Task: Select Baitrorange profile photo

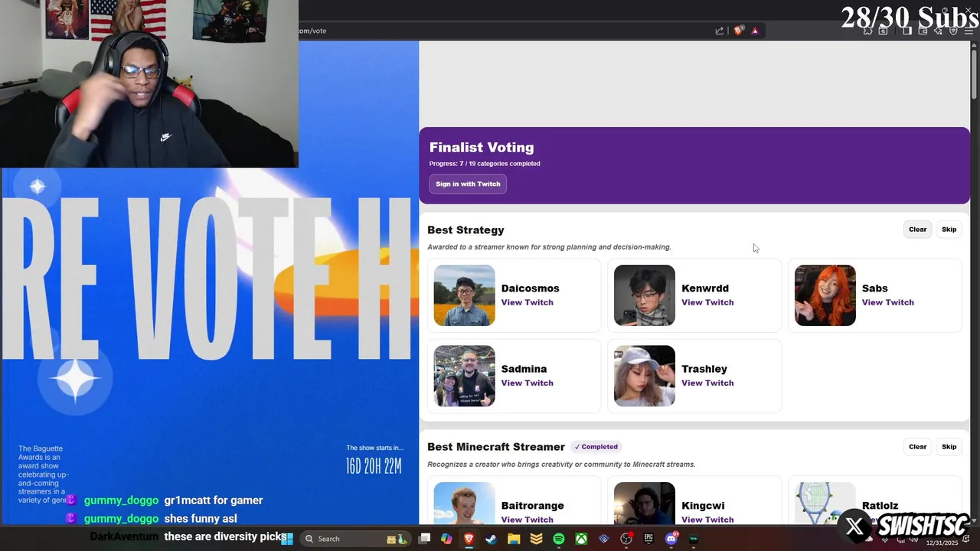Action: point(464,504)
